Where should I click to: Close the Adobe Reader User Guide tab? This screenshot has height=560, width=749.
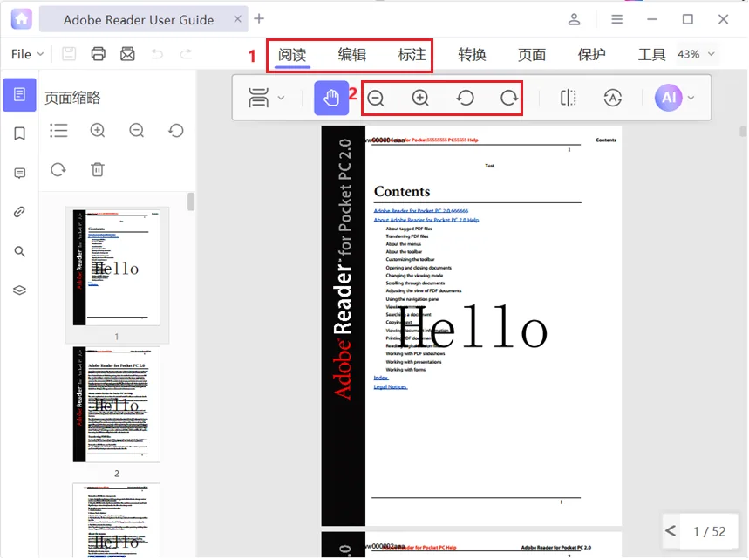pyautogui.click(x=237, y=19)
